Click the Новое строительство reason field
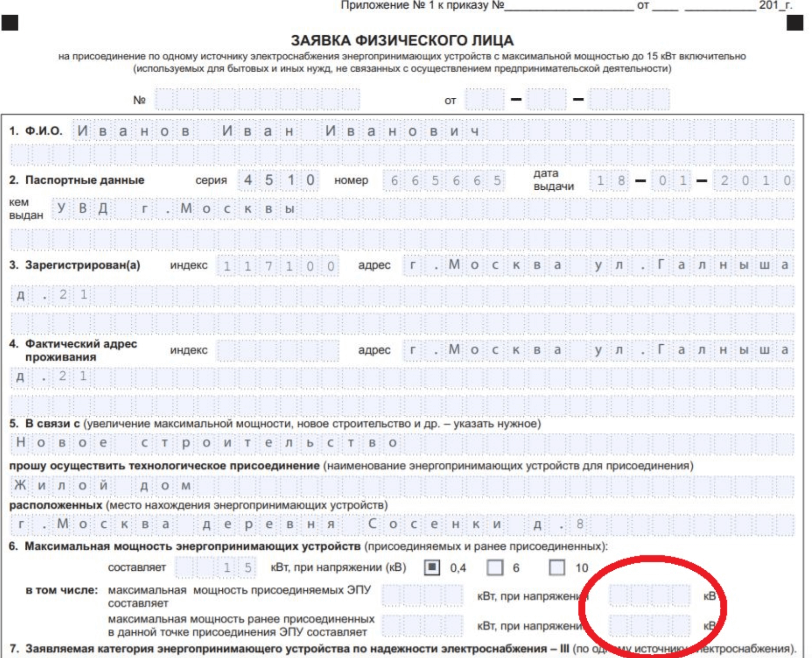The width and height of the screenshot is (812, 658). pos(403,443)
